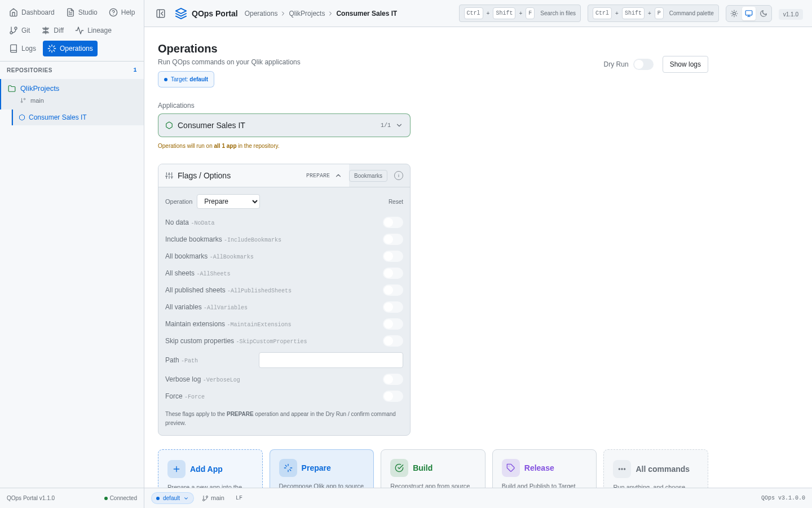Open the Lineage nav item

94,30
